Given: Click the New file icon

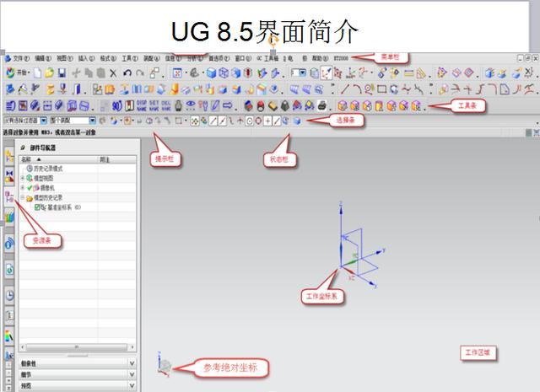Looking at the screenshot, I should [x=37, y=72].
